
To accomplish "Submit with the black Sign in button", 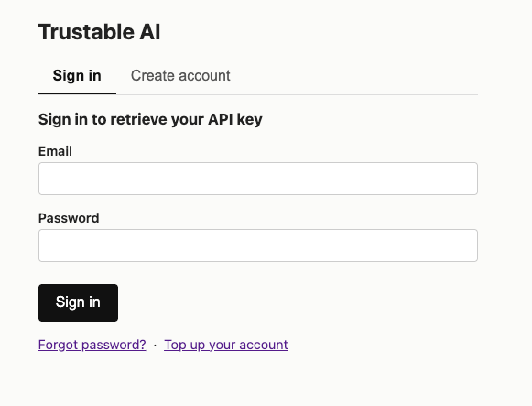I will pyautogui.click(x=78, y=302).
